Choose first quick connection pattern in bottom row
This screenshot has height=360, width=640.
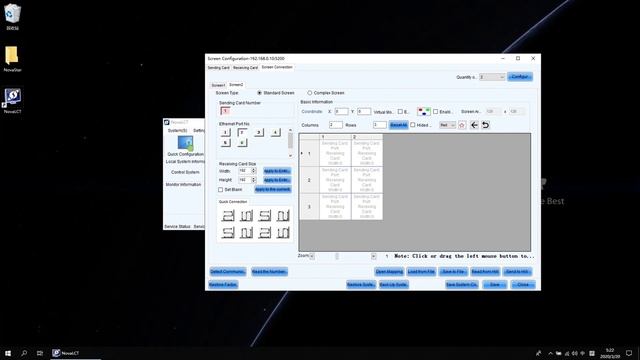[228, 233]
